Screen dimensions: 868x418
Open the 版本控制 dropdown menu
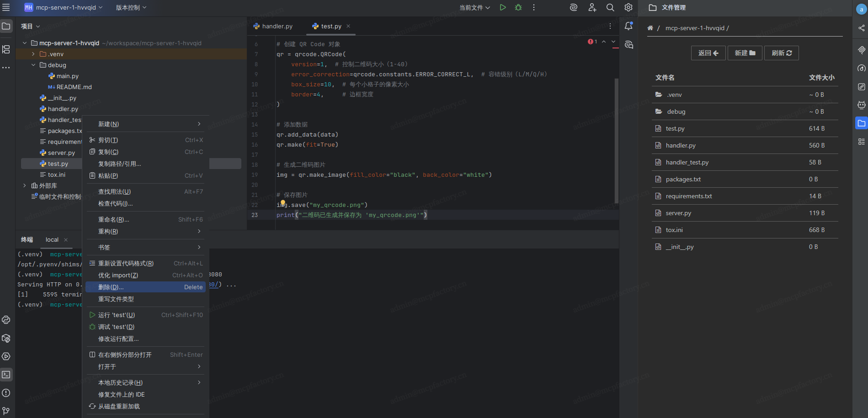coord(131,8)
